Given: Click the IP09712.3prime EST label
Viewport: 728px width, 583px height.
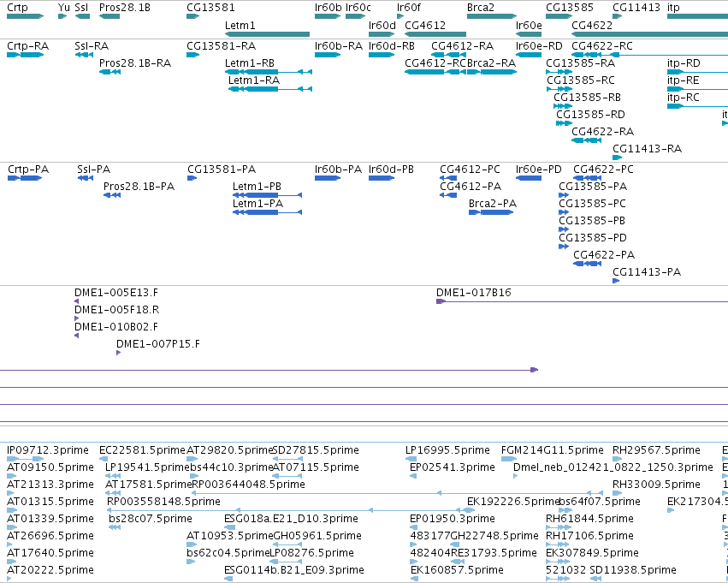Looking at the screenshot, I should click(x=48, y=449).
